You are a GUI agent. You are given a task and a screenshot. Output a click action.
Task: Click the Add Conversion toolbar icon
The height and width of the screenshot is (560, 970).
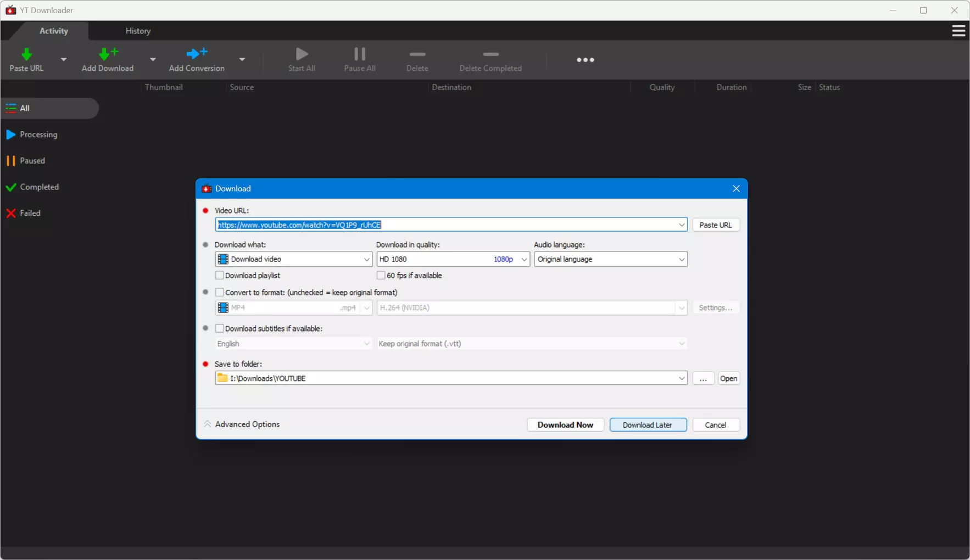tap(197, 53)
